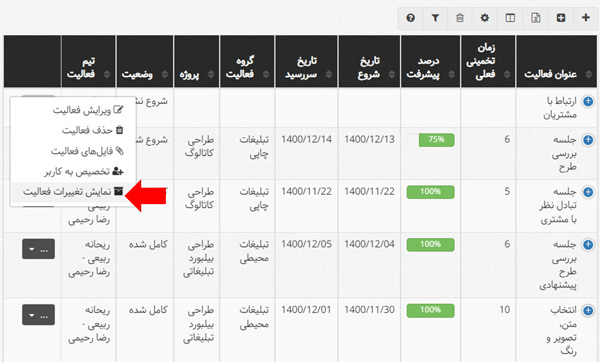
Task: Open the actions dropdown for date 1400/12/05 row
Action: [x=38, y=249]
